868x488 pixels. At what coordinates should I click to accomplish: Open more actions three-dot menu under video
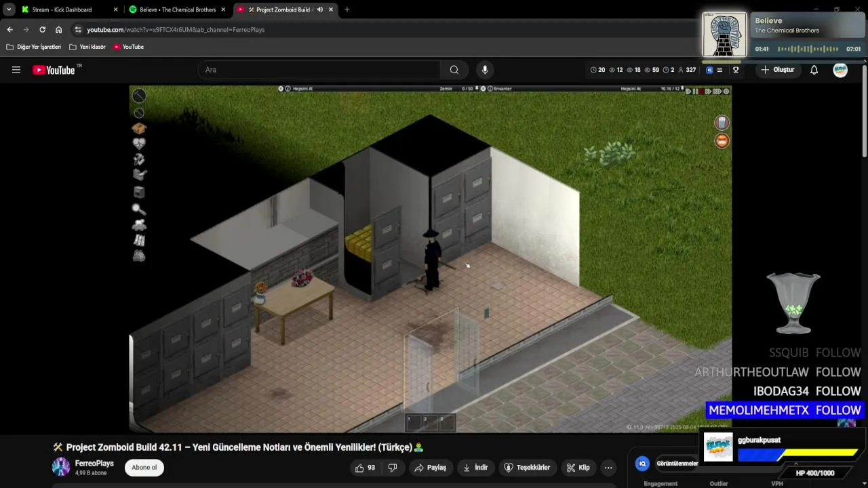click(x=608, y=468)
